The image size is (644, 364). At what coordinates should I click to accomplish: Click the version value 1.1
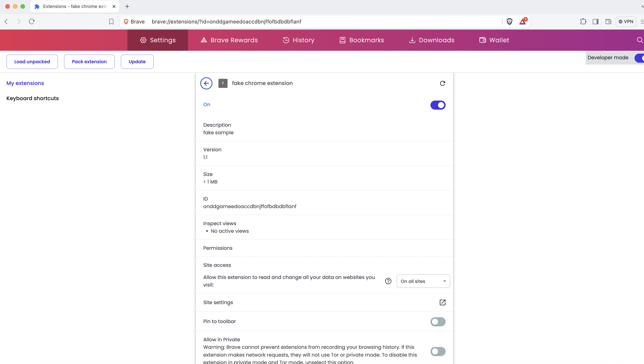click(x=205, y=157)
